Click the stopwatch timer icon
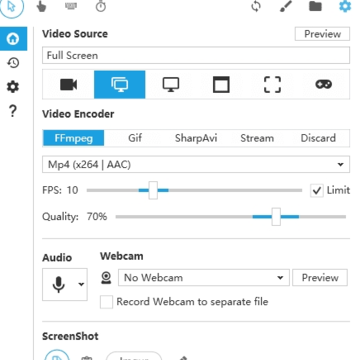Screen dimensions: 360x360 [101, 6]
